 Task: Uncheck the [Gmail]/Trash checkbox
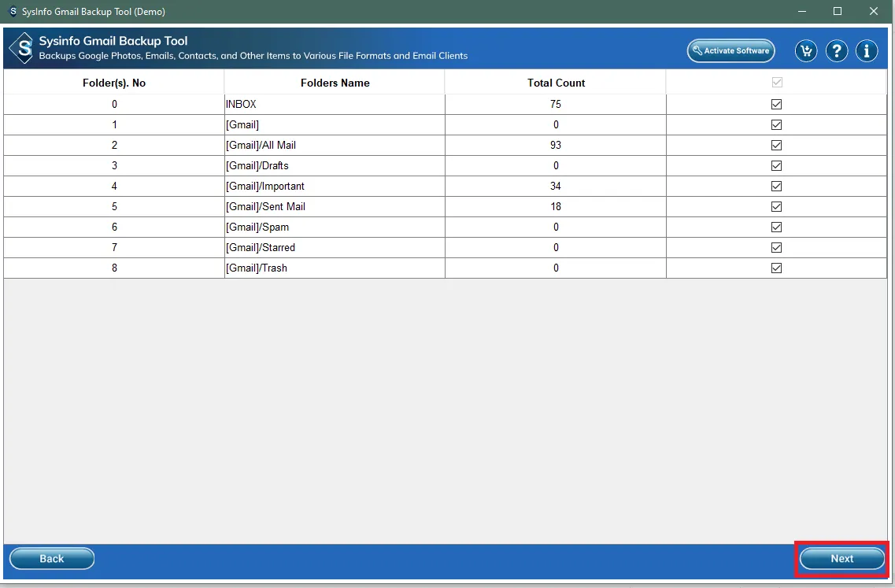[776, 268]
